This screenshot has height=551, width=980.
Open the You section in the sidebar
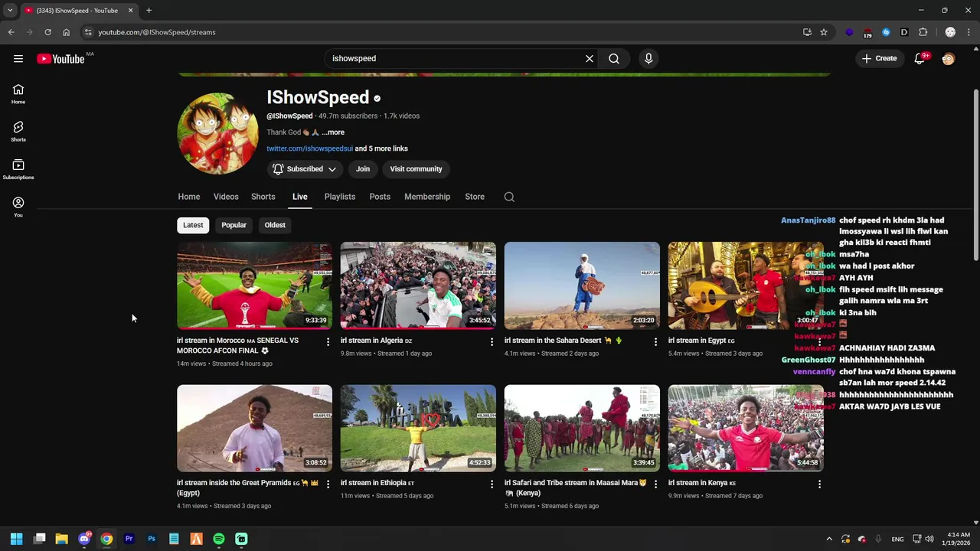coord(18,207)
